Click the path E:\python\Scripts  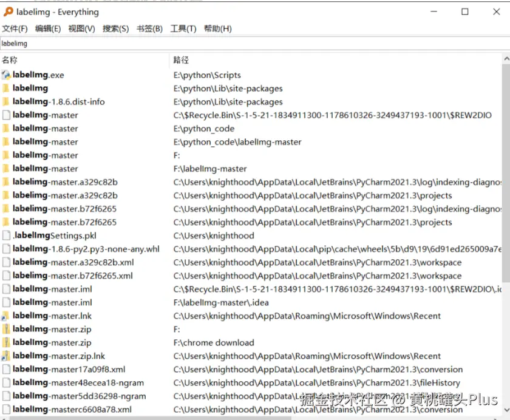tap(207, 75)
